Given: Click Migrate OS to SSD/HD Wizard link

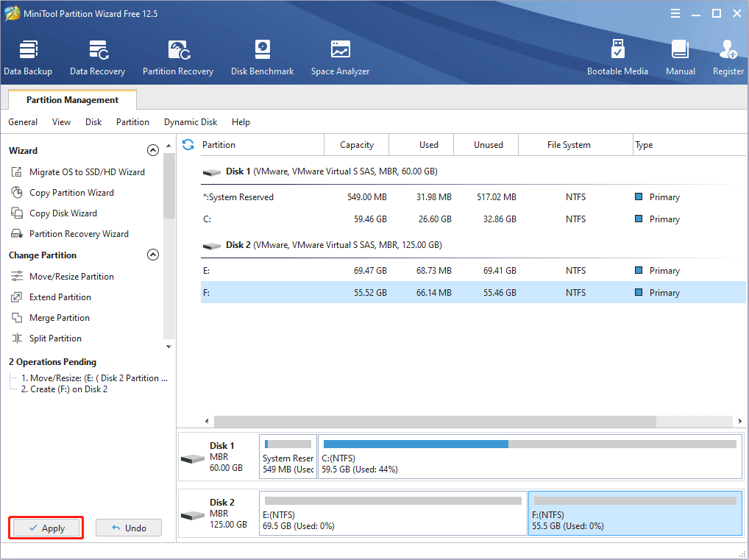Looking at the screenshot, I should coord(87,172).
